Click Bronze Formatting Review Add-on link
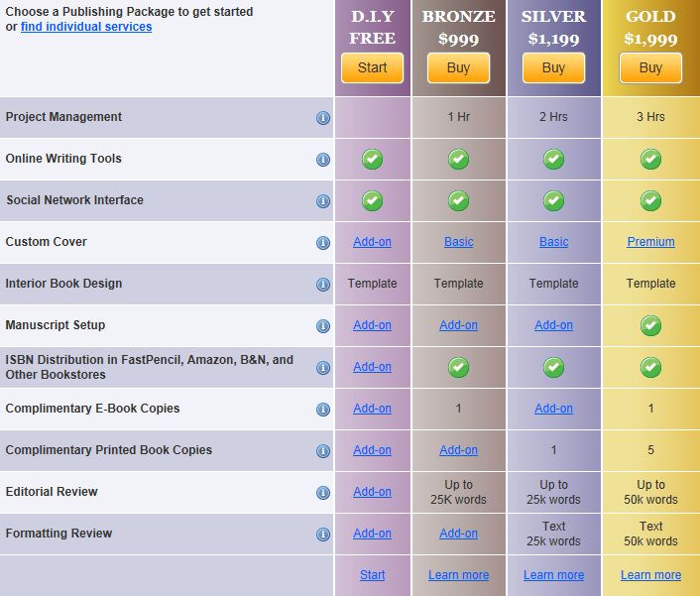 [x=458, y=534]
